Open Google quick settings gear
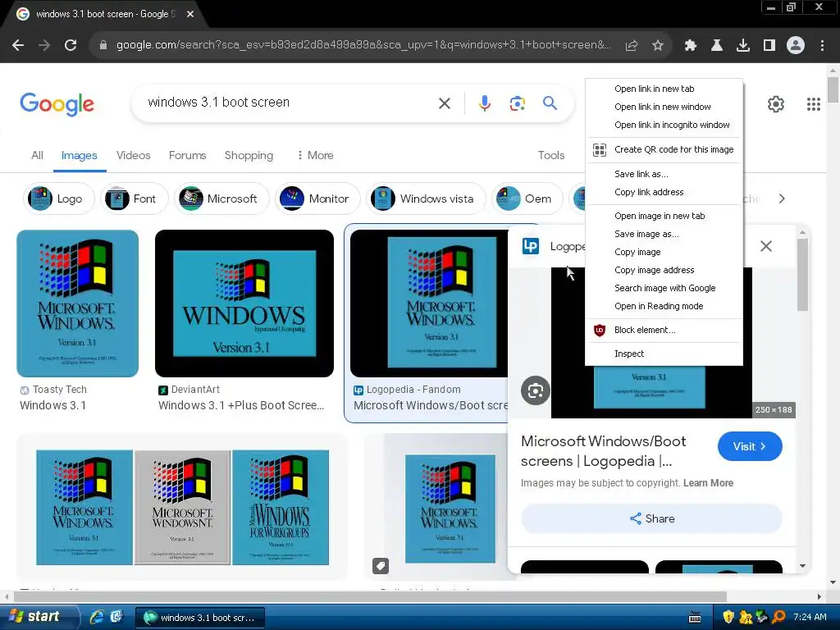 point(776,104)
